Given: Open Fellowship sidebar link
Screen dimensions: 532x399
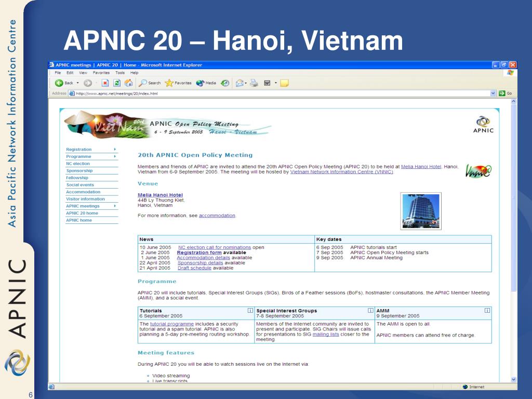Looking at the screenshot, I should click(77, 178).
